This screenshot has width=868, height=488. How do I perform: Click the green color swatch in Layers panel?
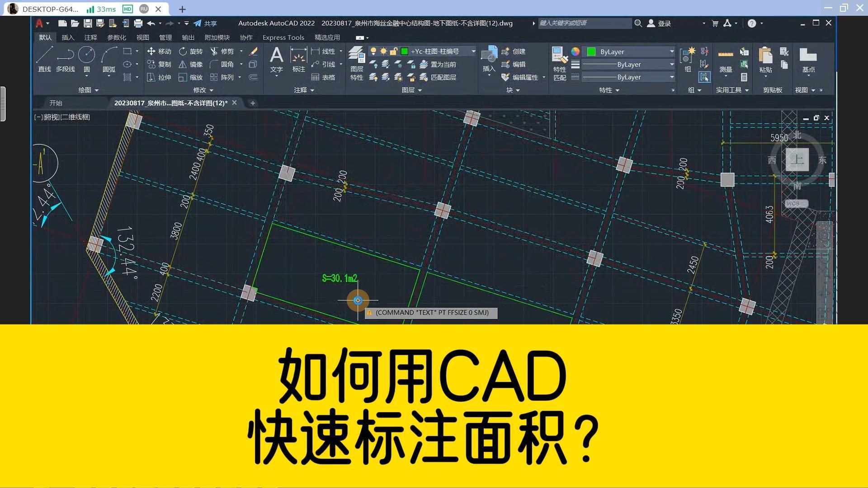404,52
